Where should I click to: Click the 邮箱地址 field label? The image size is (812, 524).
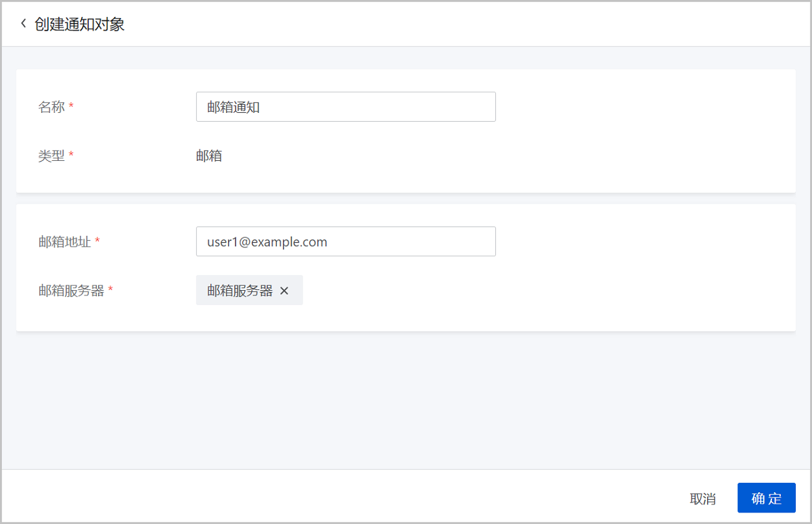(64, 241)
